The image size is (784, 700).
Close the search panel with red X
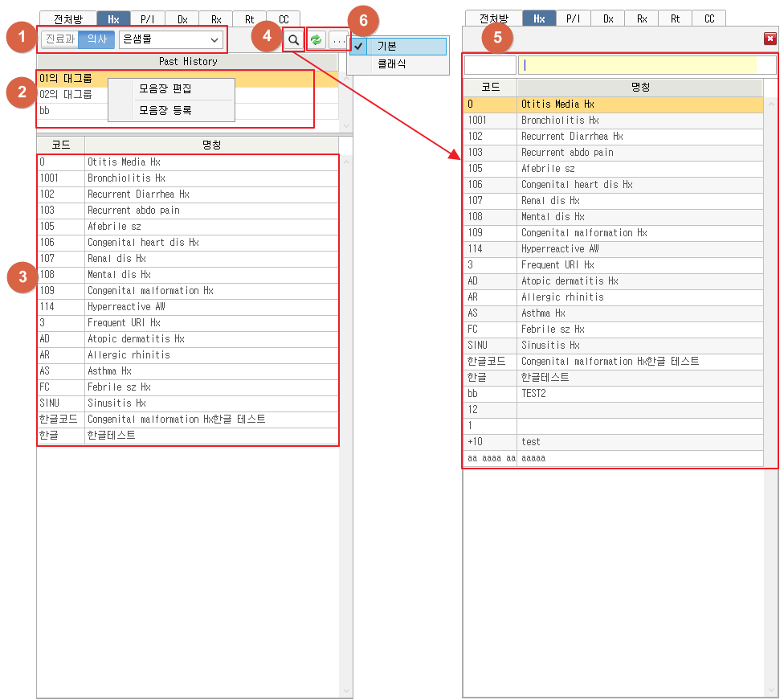click(x=770, y=39)
